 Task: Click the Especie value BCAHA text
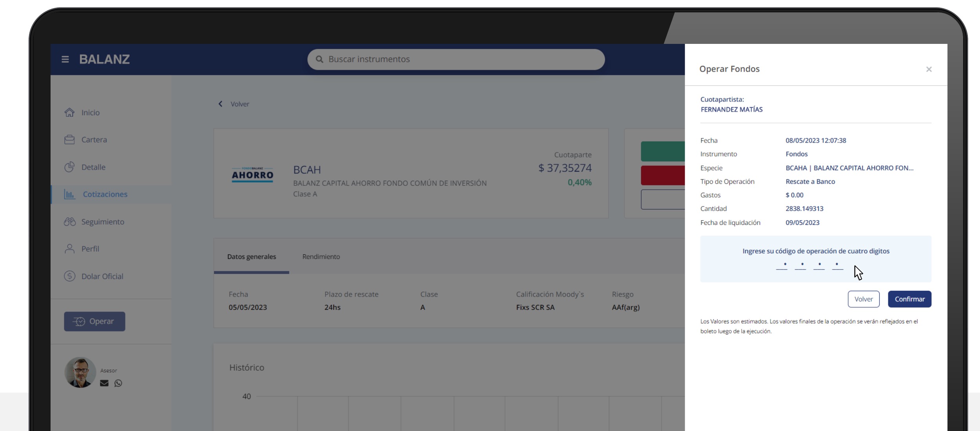click(x=849, y=168)
